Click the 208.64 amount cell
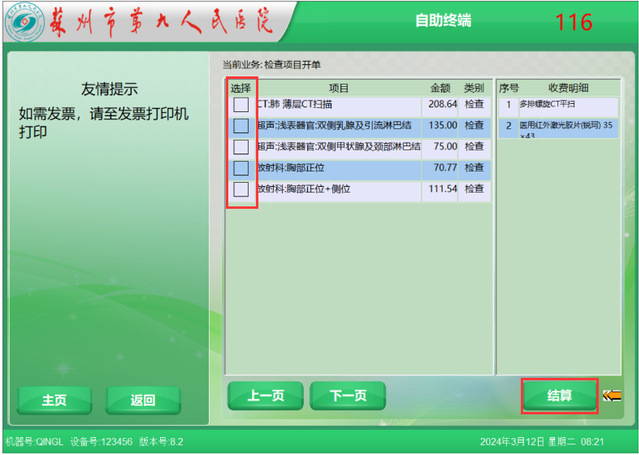 pos(442,104)
